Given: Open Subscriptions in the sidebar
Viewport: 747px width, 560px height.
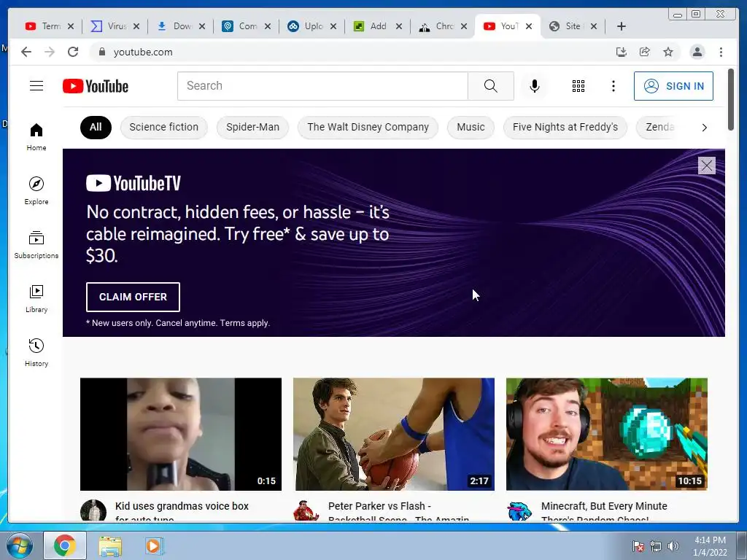Looking at the screenshot, I should click(36, 245).
